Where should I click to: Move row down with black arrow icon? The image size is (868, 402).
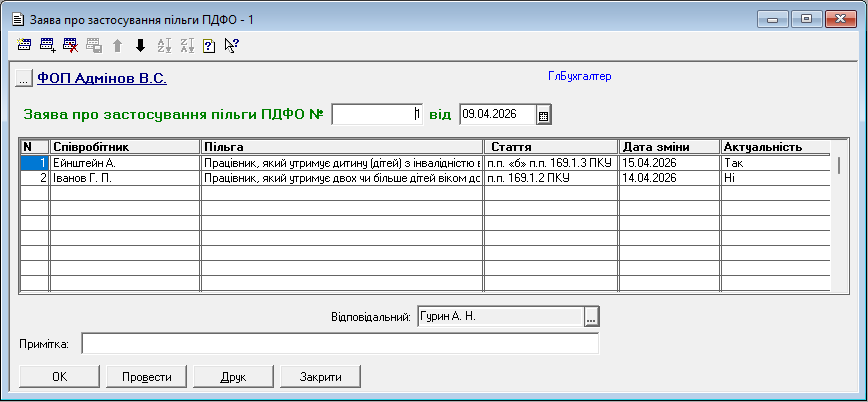pos(140,45)
